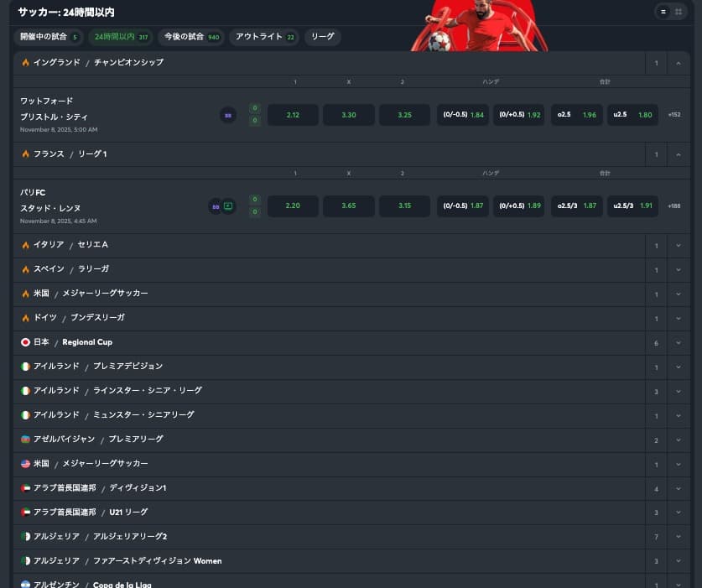
Task: Select the draw odds 3.65 for パリFC match
Action: tap(349, 206)
